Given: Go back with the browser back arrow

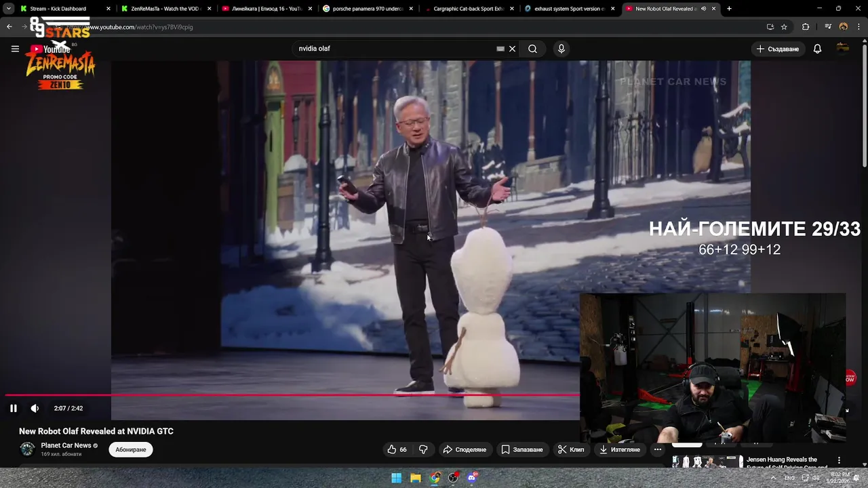Looking at the screenshot, I should tap(9, 27).
